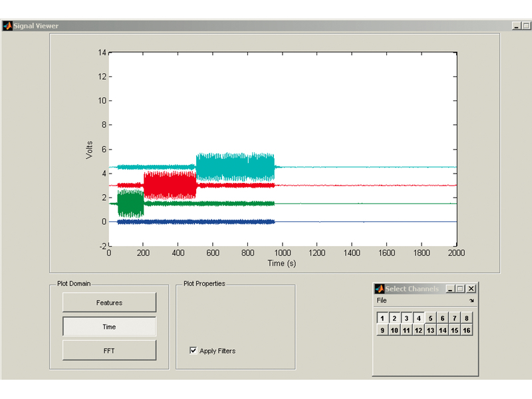This screenshot has width=532, height=399.
Task: Click the dock arrow in Select Channels menu bar
Action: tap(471, 301)
